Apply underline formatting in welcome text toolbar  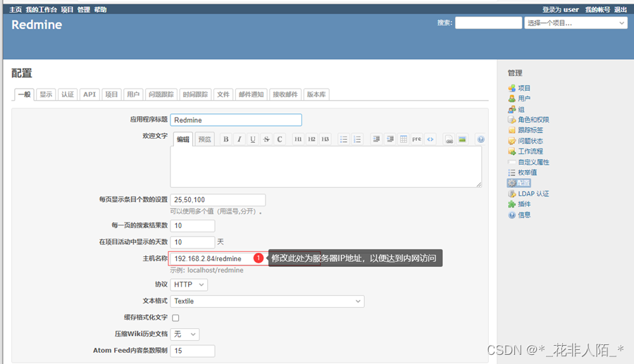pos(253,139)
